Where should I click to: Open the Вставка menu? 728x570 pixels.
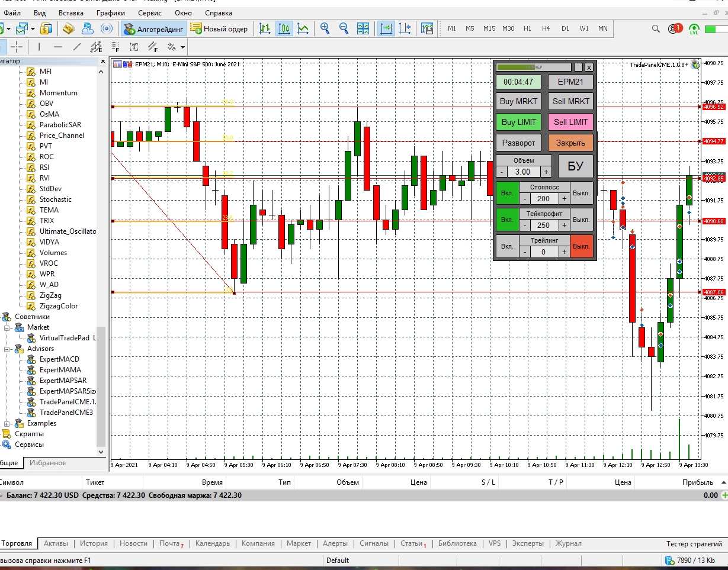coord(71,12)
